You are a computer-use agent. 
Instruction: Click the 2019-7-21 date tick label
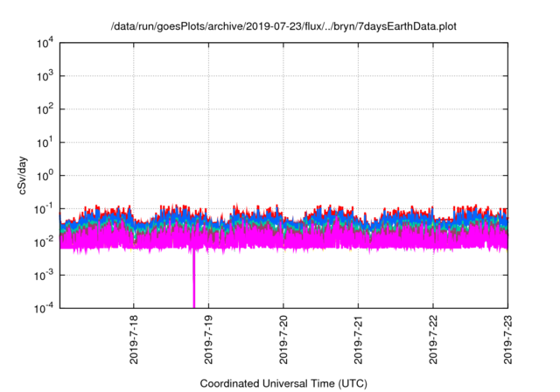358,339
